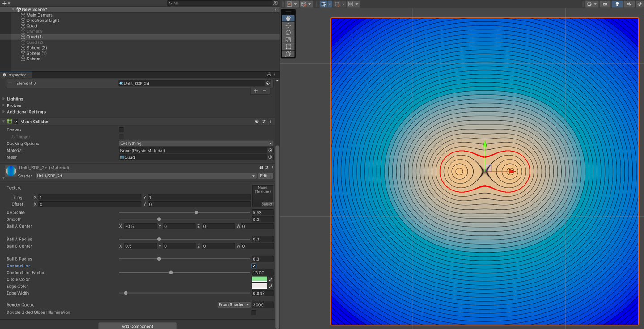Select the Rotate tool

point(288,33)
